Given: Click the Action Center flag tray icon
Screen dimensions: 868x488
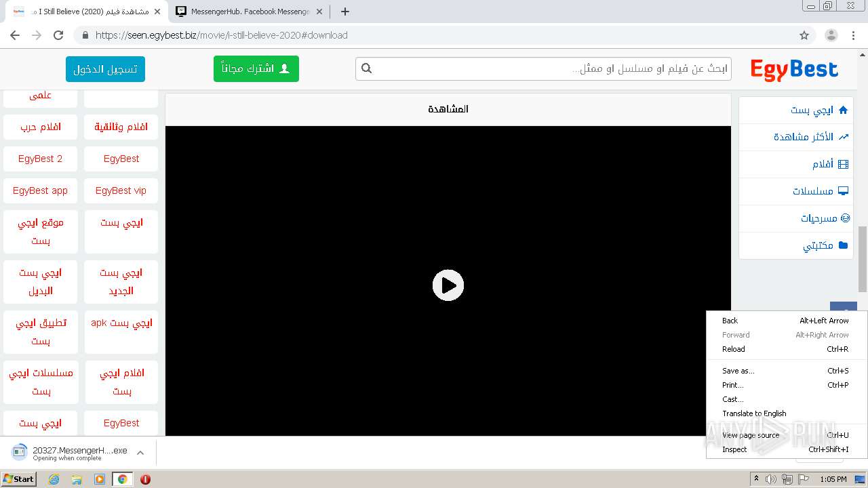Looking at the screenshot, I should point(804,479).
